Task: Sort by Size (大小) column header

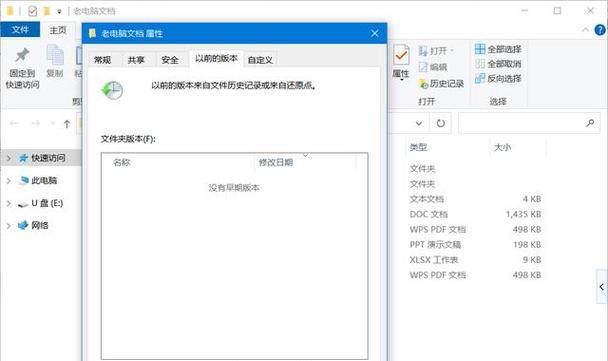Action: coord(502,147)
